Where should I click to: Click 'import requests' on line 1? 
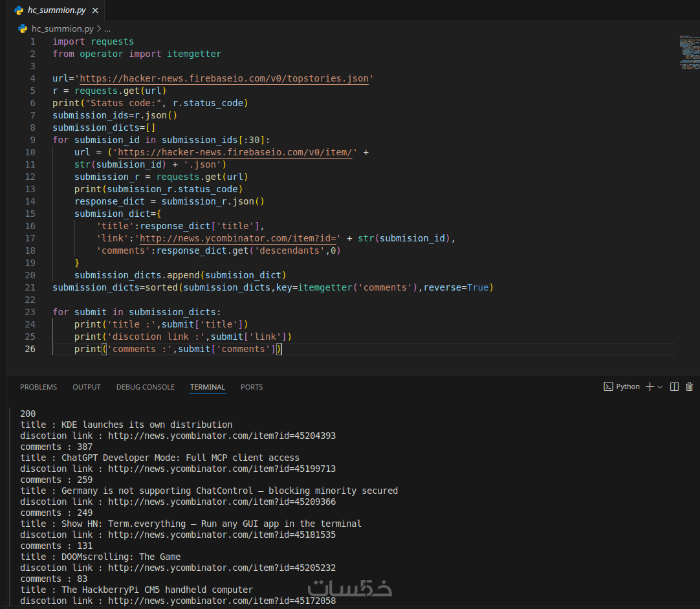(93, 41)
